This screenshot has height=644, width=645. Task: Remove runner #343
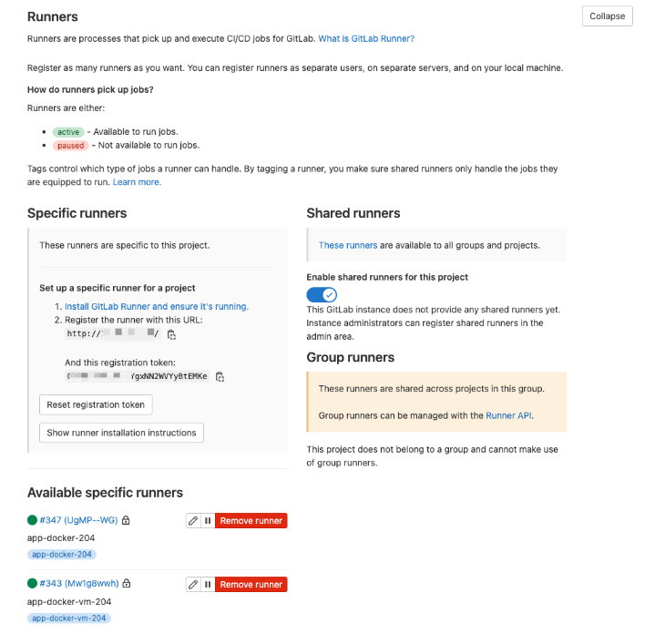pos(251,585)
